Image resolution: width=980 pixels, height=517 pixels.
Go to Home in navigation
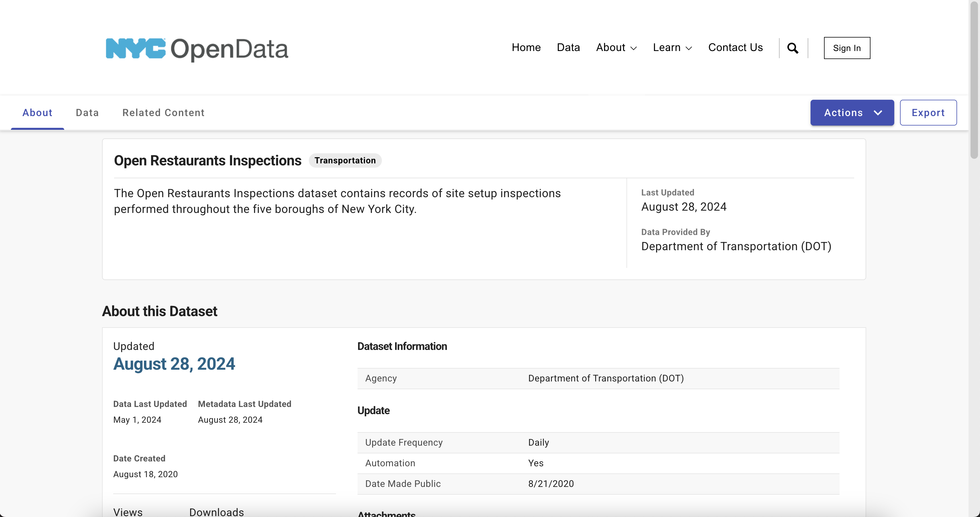tap(526, 48)
